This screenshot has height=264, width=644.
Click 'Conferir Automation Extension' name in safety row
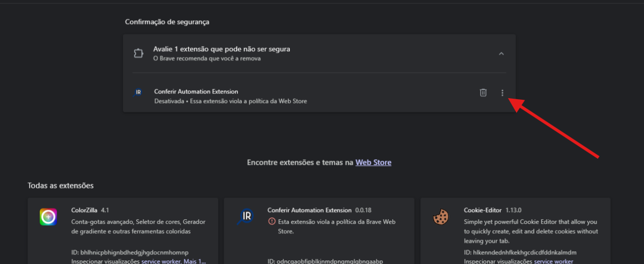point(196,92)
